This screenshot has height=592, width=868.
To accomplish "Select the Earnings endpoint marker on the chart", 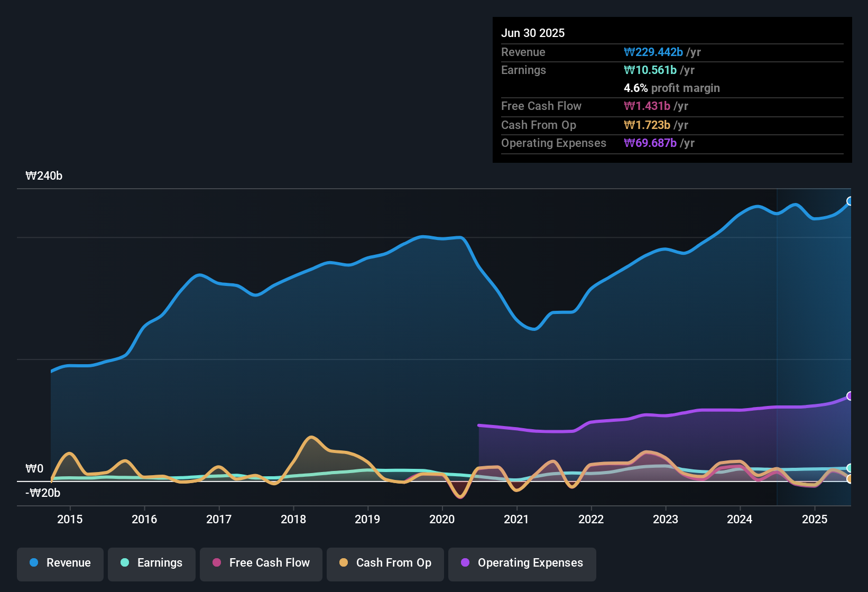I will [850, 468].
